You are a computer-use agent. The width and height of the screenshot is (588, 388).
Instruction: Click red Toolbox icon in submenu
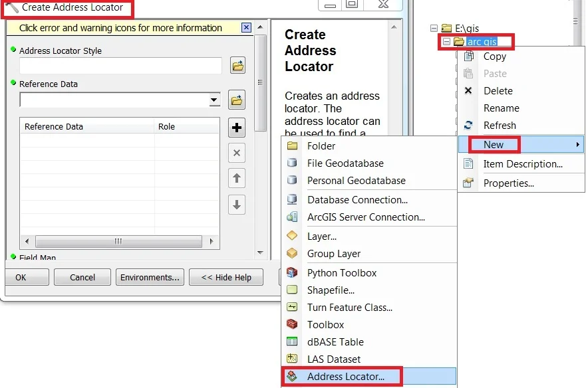click(292, 324)
